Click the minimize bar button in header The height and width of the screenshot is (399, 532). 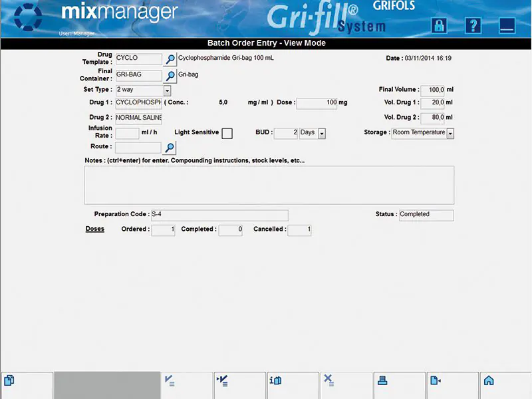coord(508,25)
